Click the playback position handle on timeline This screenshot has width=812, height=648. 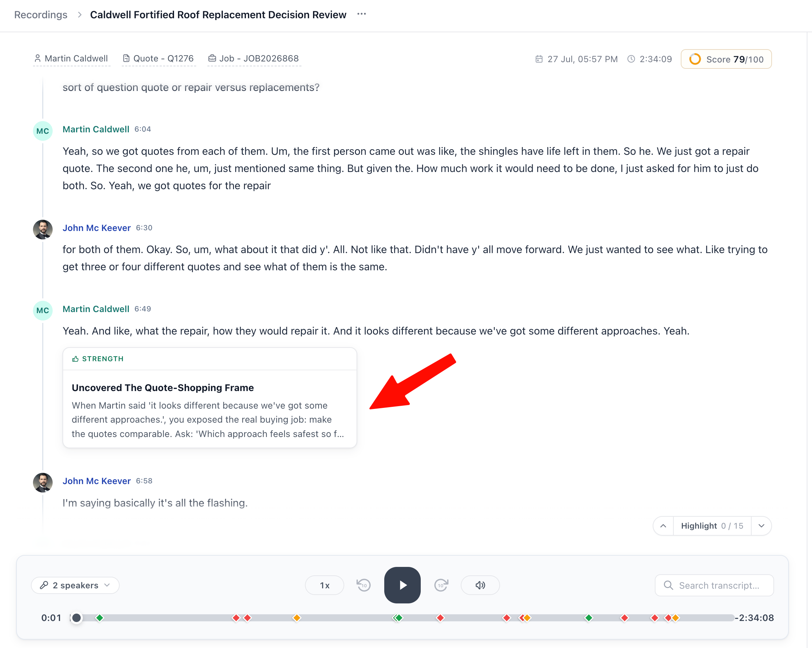(x=76, y=617)
